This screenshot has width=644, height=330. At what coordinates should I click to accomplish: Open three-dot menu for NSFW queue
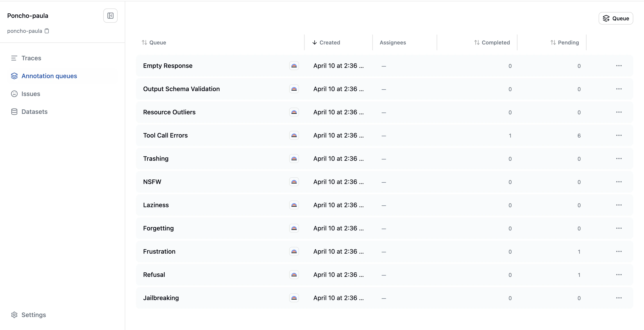619,182
